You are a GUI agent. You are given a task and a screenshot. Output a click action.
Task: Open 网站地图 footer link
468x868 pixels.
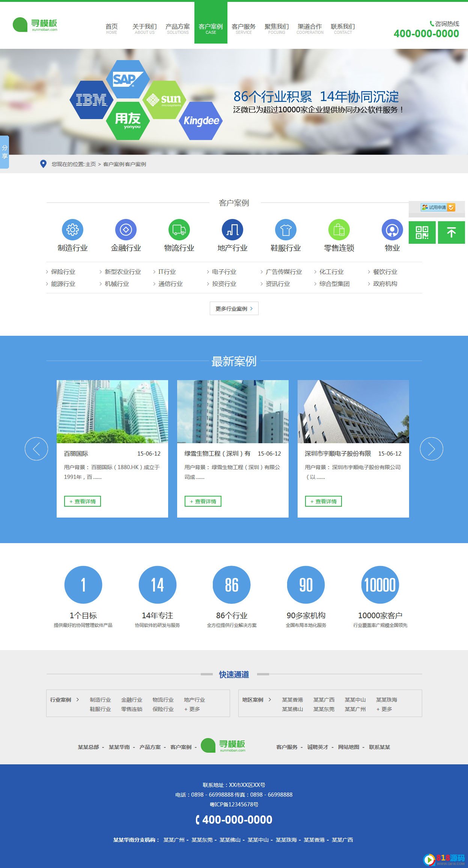349,747
